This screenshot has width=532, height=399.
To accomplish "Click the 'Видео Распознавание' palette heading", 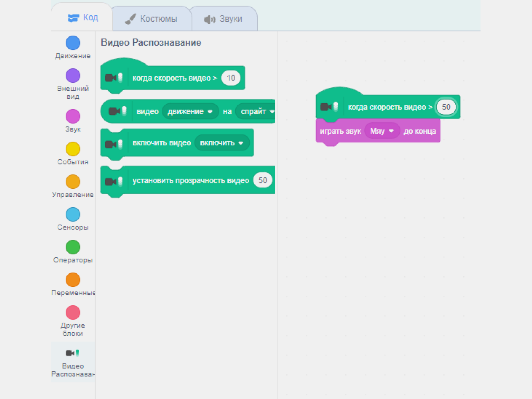I will click(x=151, y=42).
